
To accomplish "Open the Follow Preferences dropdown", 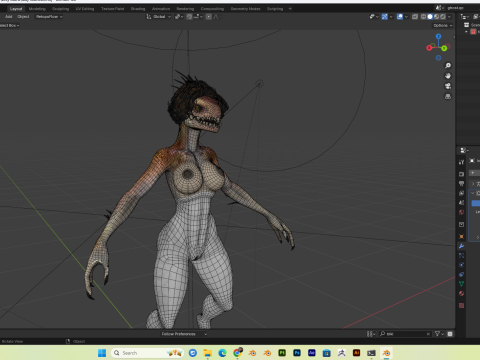I will coord(184,334).
